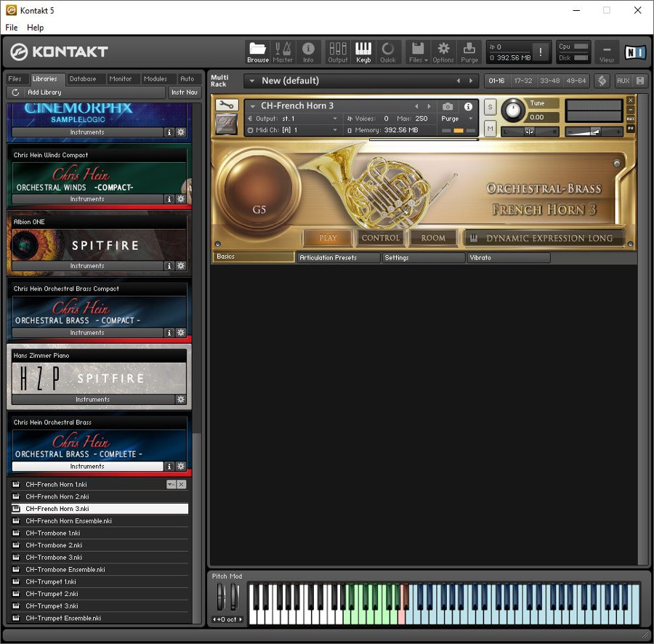654x644 pixels.
Task: Switch rack to channels 33-48
Action: 550,81
